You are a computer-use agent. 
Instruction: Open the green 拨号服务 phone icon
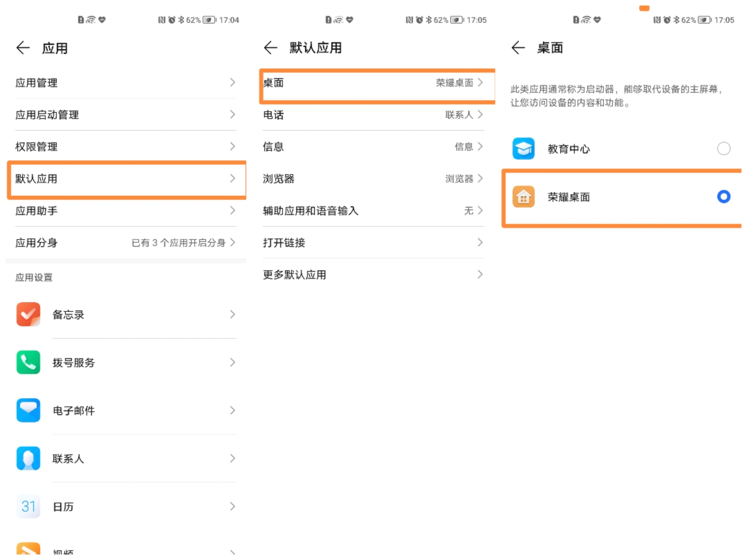(28, 362)
